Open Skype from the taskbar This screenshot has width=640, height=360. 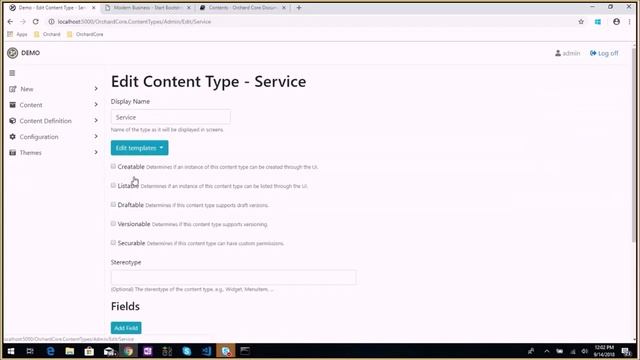[x=187, y=351]
